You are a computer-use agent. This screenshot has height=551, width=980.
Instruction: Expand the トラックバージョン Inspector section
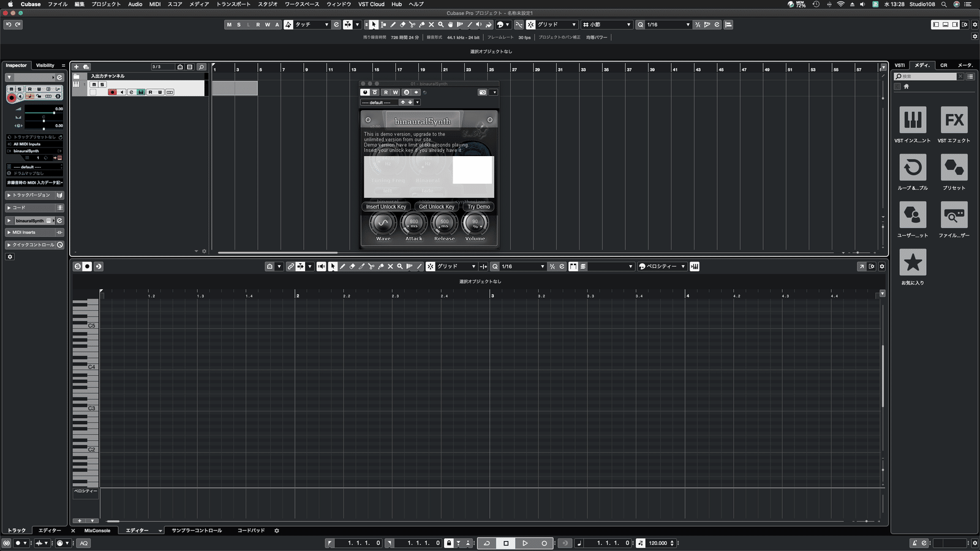click(x=35, y=195)
